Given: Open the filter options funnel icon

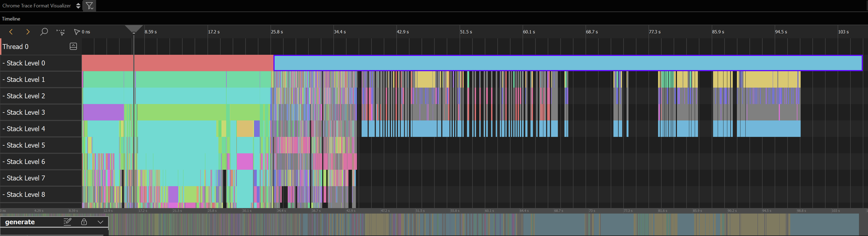Looking at the screenshot, I should [89, 6].
